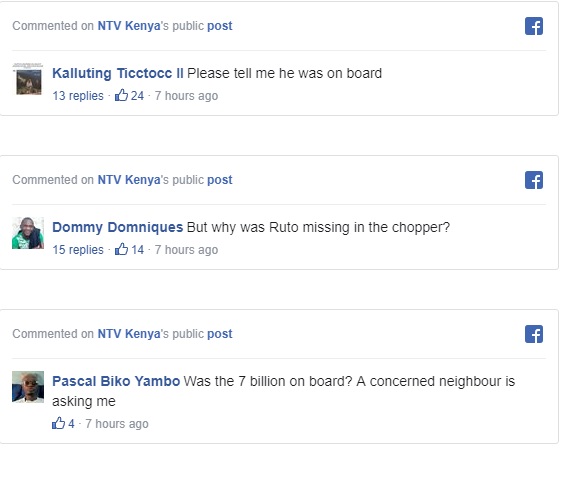Open Dommy Domniques profile name link

click(x=117, y=227)
